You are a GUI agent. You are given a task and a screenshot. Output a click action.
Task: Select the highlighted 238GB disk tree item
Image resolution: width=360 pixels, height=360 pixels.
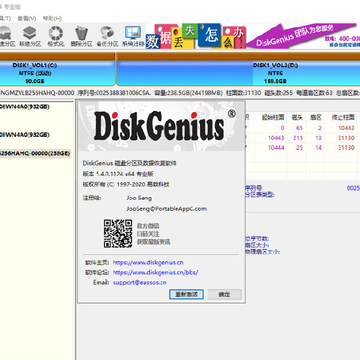tap(35, 153)
